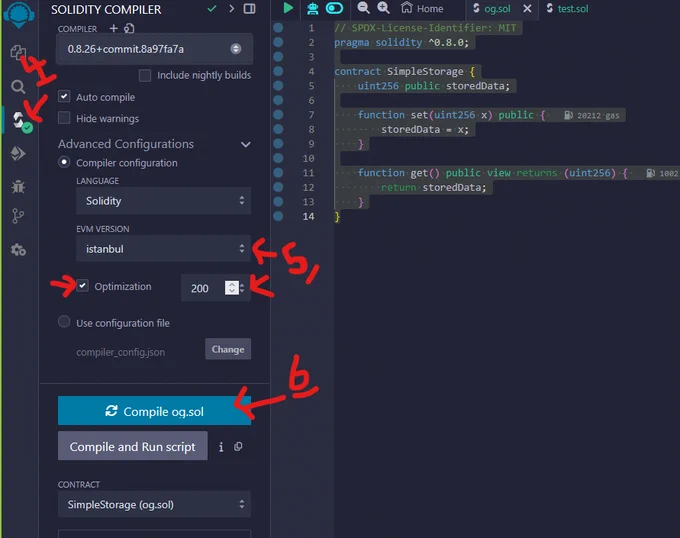680x538 pixels.
Task: Click the SOLIDITY COMPILER panel title
Action: coord(106,10)
